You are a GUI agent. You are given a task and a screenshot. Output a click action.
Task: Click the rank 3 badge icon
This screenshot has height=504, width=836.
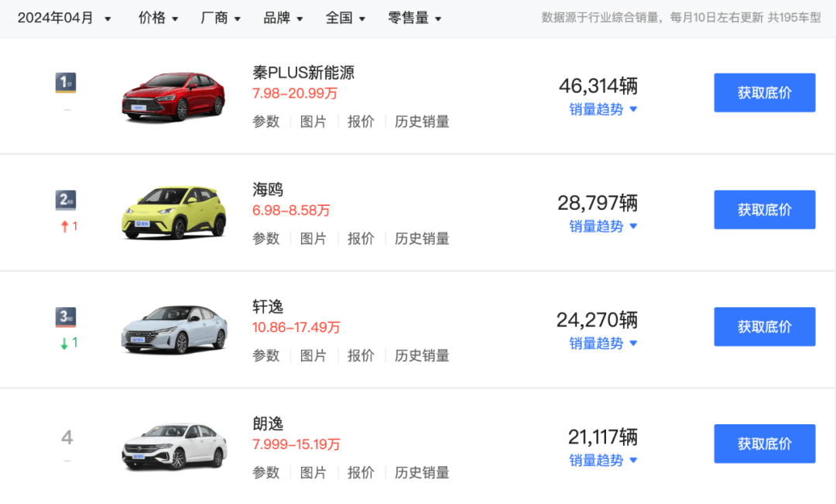(x=66, y=317)
